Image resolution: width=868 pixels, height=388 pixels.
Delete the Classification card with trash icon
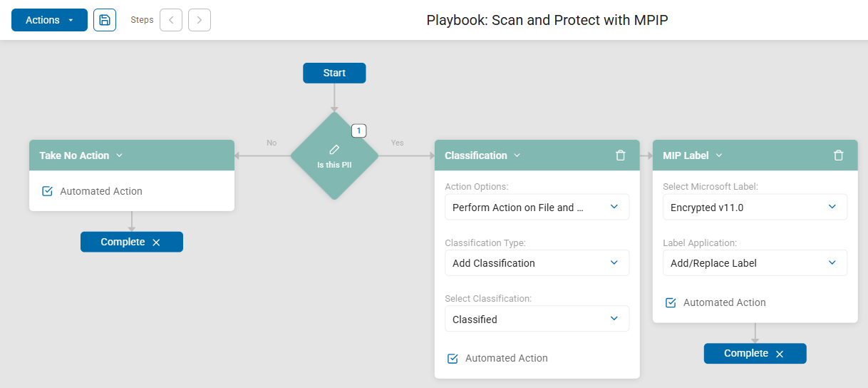click(621, 155)
